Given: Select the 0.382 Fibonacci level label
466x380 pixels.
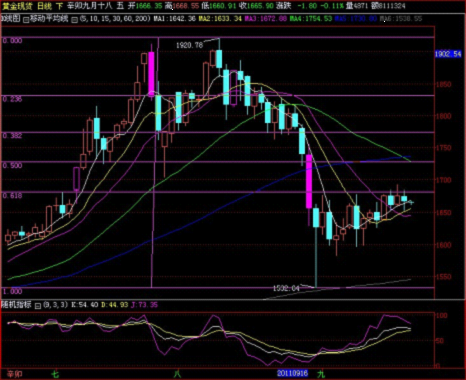Looking at the screenshot, I should (12, 136).
